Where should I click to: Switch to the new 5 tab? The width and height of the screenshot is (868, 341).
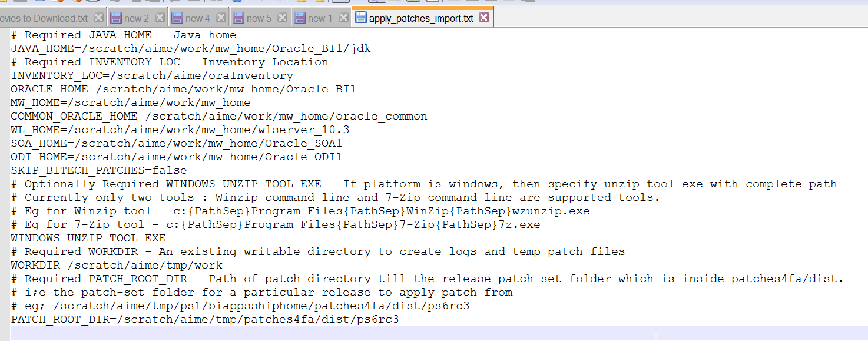259,18
